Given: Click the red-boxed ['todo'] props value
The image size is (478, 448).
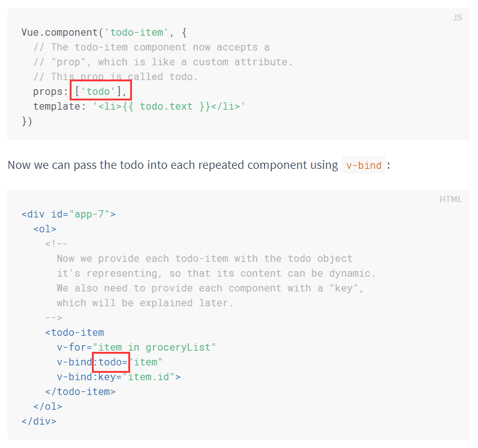Looking at the screenshot, I should coord(101,91).
